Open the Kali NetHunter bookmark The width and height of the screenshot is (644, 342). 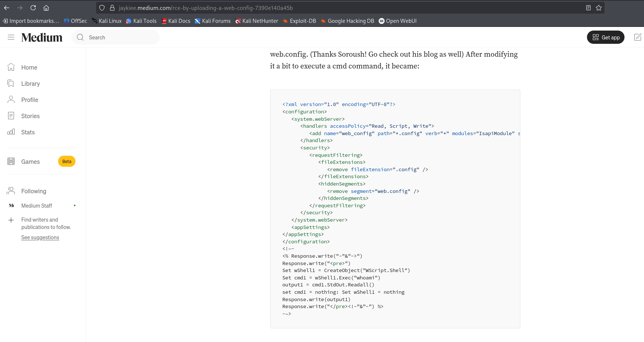tap(257, 21)
